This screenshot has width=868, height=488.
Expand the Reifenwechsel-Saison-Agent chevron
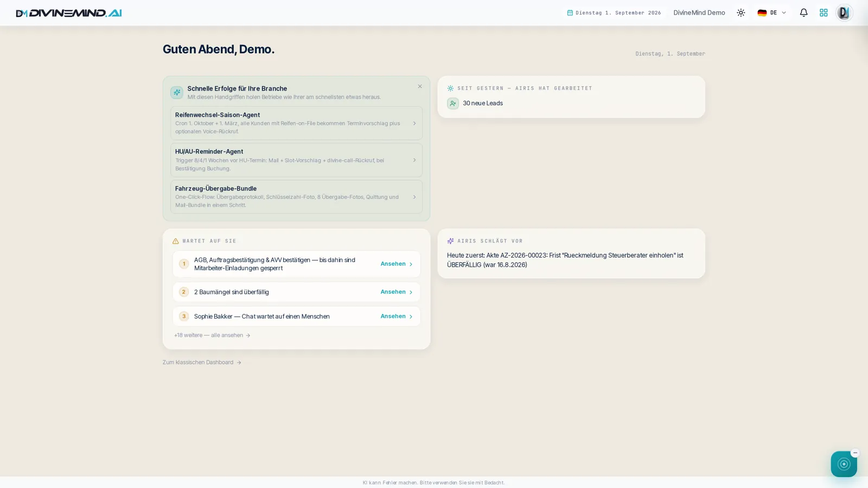tap(414, 123)
